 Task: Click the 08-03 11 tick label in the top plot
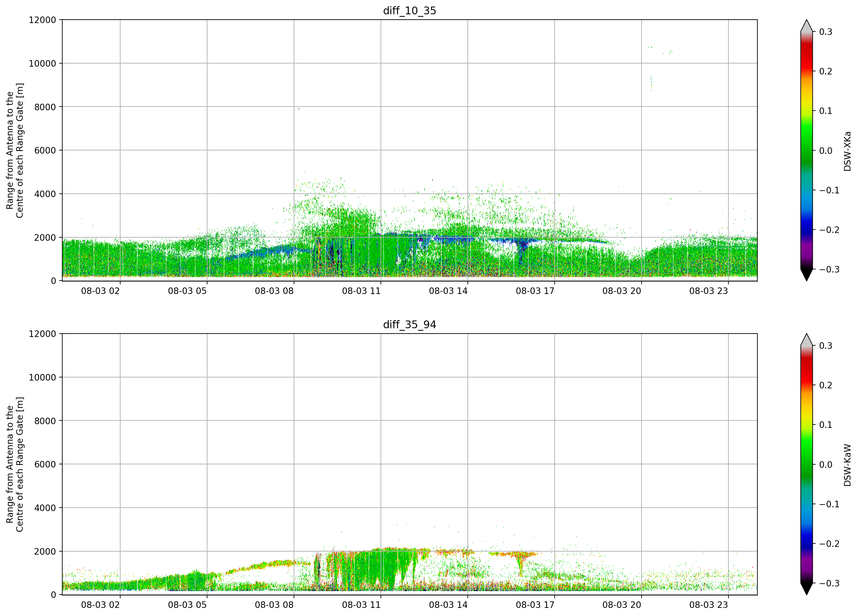[361, 291]
